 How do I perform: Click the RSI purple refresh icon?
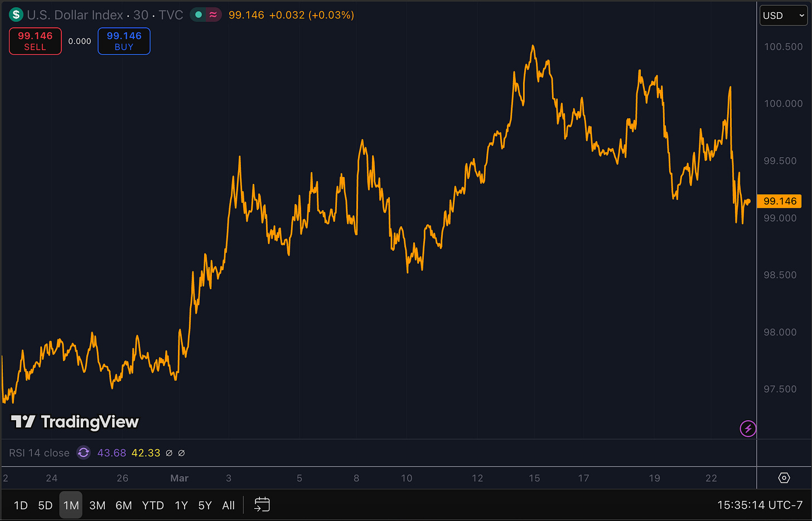(x=84, y=452)
